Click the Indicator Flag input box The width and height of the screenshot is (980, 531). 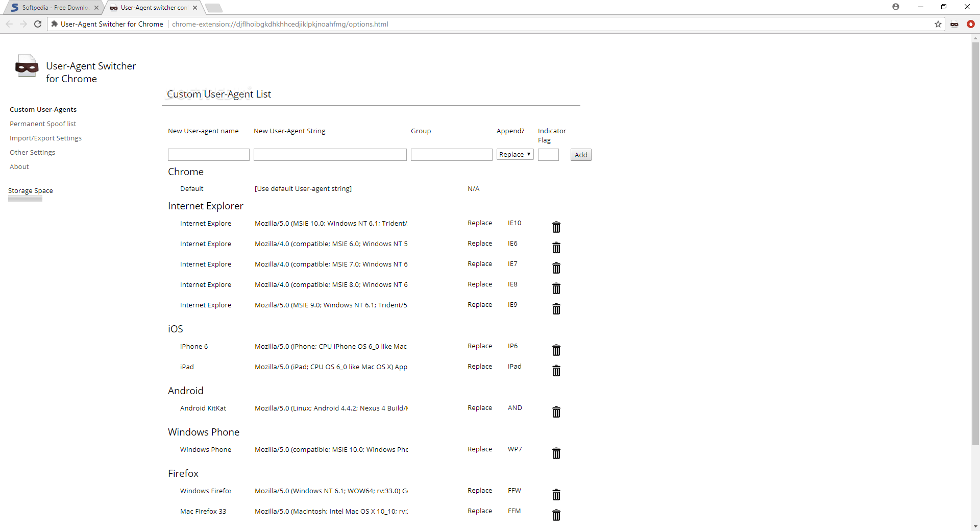549,155
